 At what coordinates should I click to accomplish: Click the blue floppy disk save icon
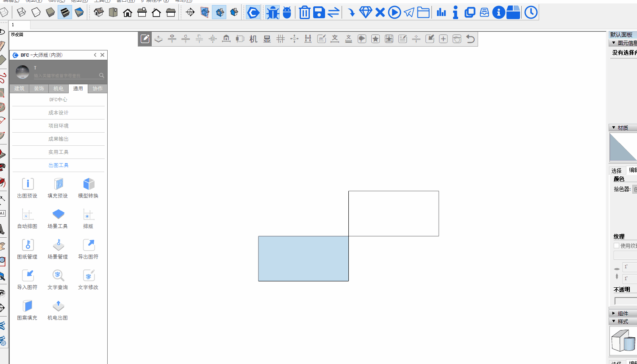(319, 13)
